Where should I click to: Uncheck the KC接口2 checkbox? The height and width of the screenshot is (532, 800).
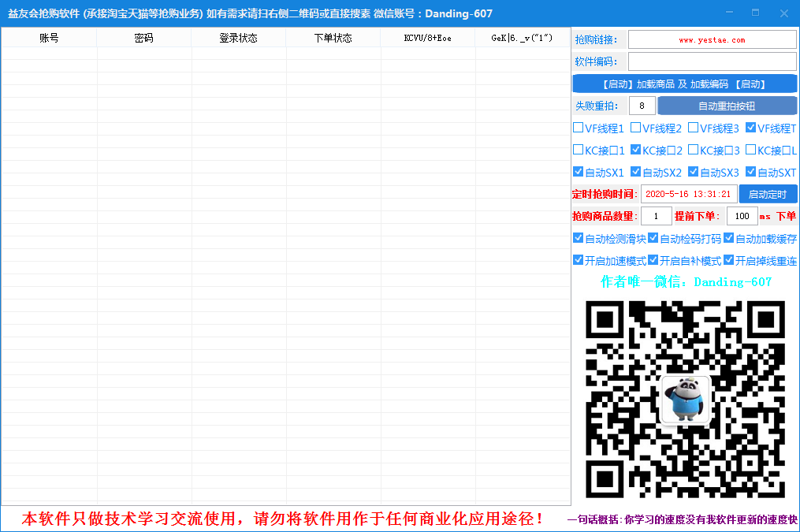tap(636, 150)
